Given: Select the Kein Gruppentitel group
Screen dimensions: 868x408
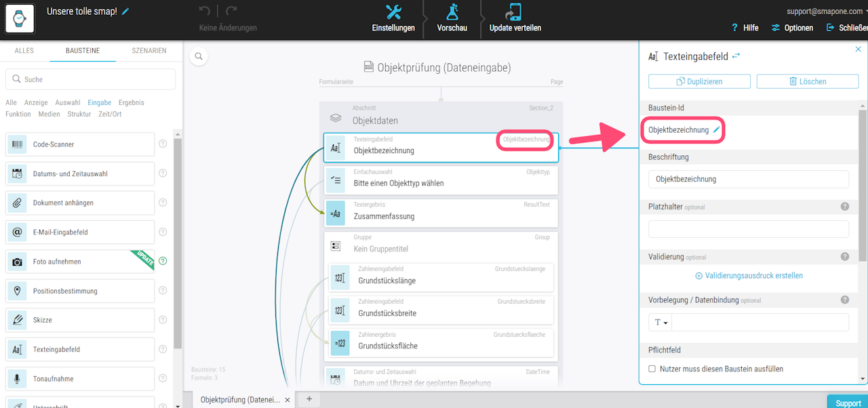Looking at the screenshot, I should click(441, 245).
